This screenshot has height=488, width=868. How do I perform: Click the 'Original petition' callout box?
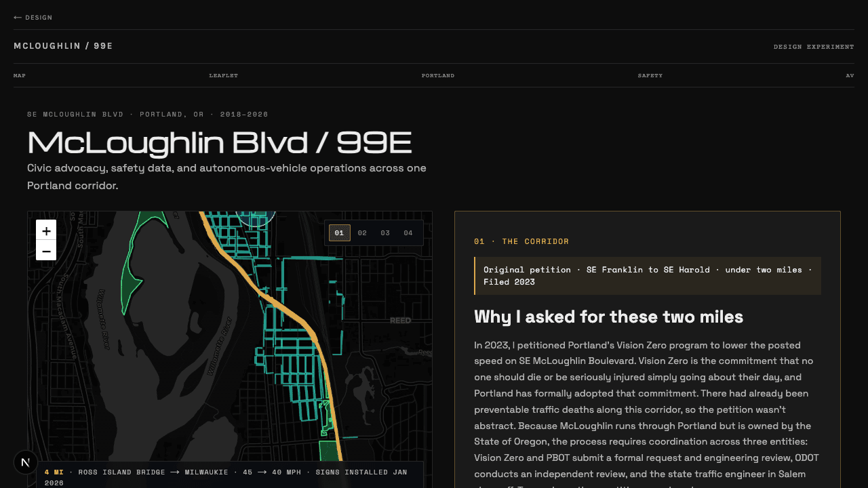pyautogui.click(x=648, y=276)
